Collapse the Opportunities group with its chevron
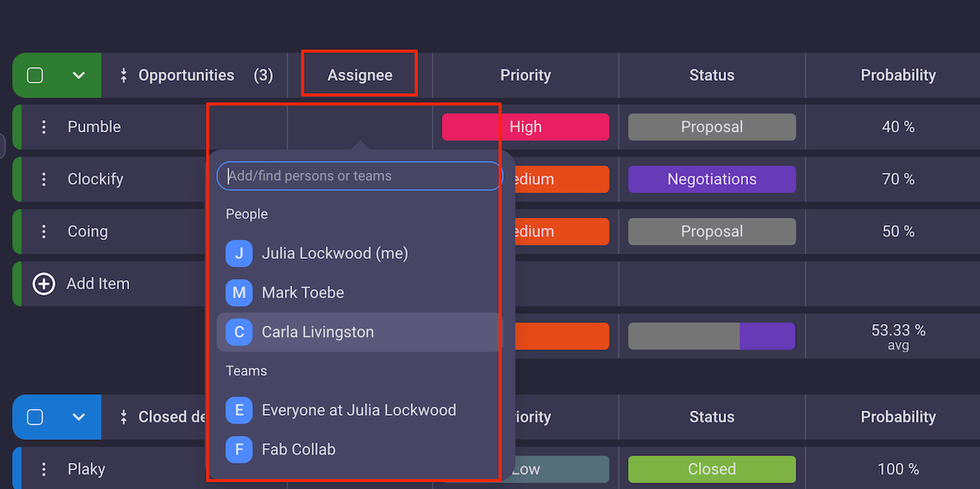Image resolution: width=980 pixels, height=489 pixels. tap(78, 76)
